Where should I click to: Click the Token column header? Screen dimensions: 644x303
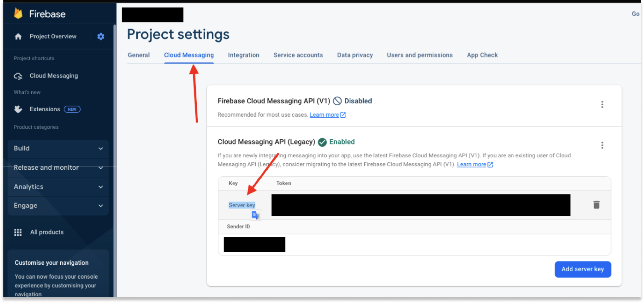(x=284, y=183)
